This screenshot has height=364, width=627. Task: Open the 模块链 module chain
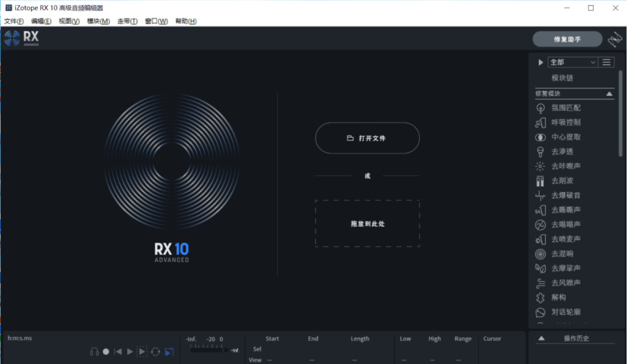562,78
